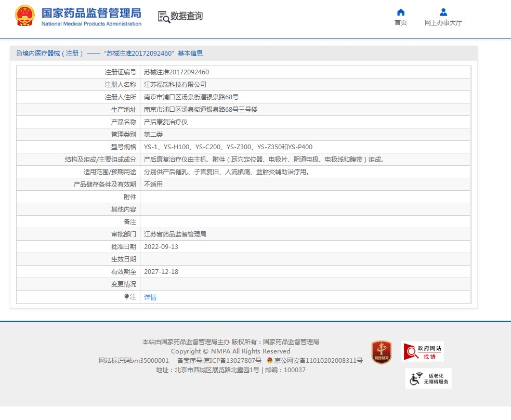The height and width of the screenshot is (420, 511).
Task: Click the 国家药品监督管理局 site title
Action: pyautogui.click(x=91, y=13)
